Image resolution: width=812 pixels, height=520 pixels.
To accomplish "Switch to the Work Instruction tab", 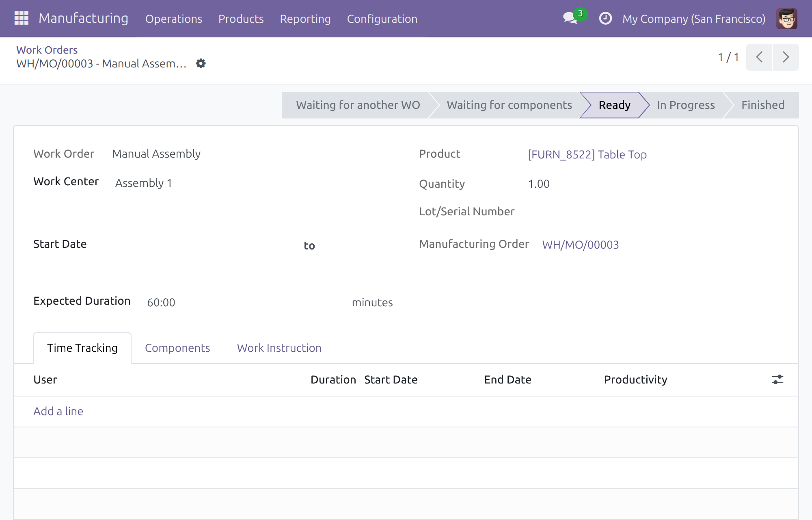I will click(279, 348).
